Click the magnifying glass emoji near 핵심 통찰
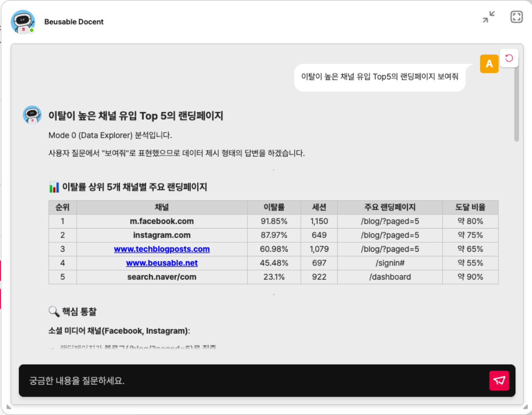Viewport: 532px width, 415px height. coord(54,311)
